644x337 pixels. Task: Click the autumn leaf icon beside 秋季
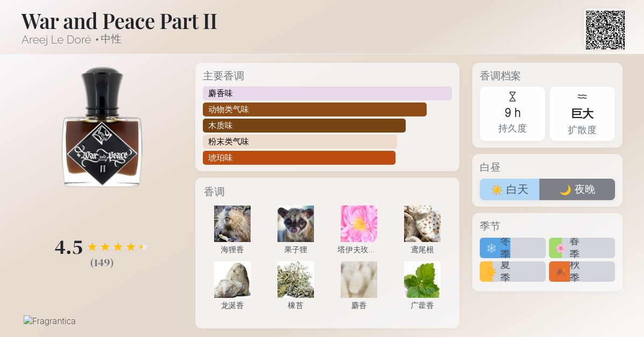[x=560, y=271]
